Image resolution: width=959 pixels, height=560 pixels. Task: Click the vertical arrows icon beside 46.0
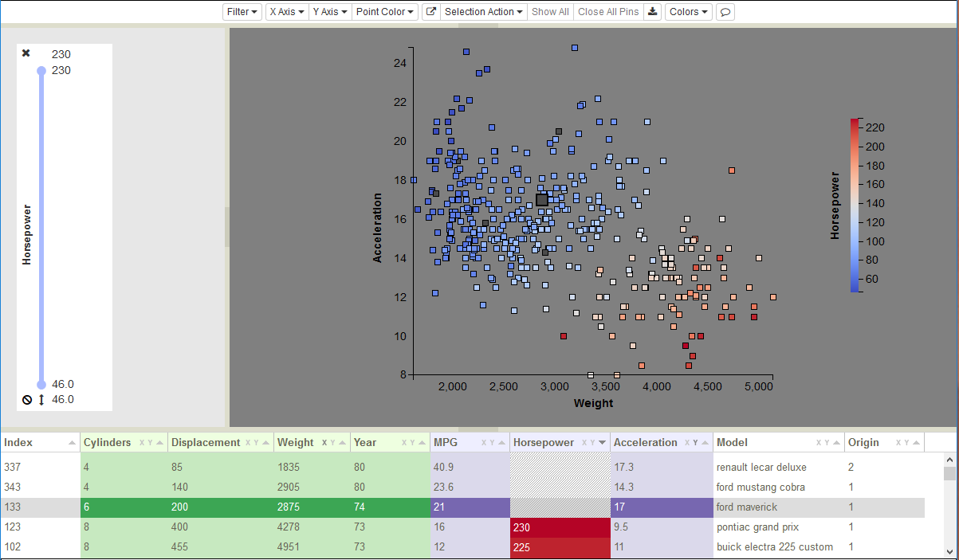41,400
